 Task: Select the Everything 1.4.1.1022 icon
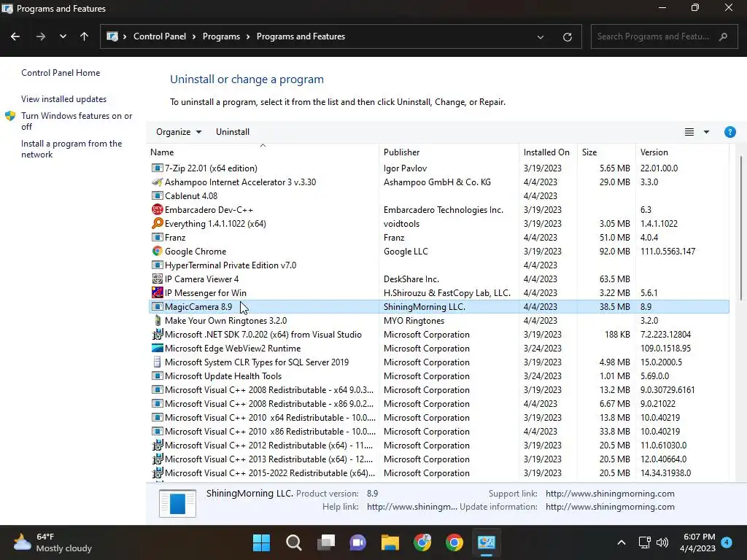(158, 223)
